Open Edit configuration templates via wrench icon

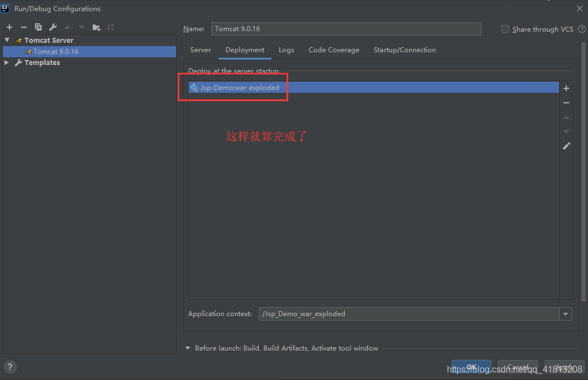pos(52,27)
